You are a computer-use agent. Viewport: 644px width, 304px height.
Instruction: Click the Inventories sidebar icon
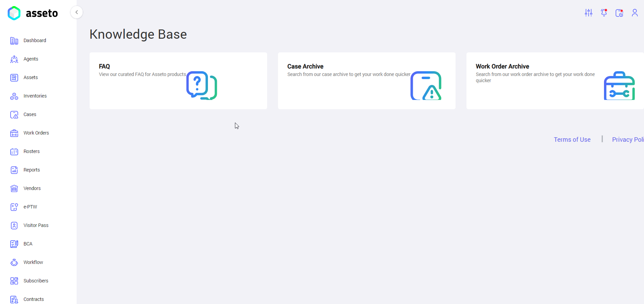14,96
